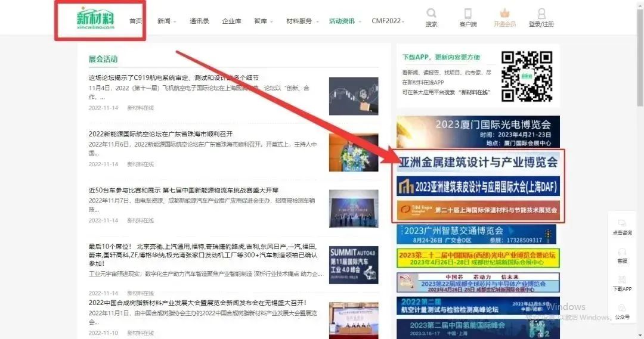Click 航空计量测试与检验检测高峰论坛 banner
This screenshot has width=644, height=339.
(478, 306)
